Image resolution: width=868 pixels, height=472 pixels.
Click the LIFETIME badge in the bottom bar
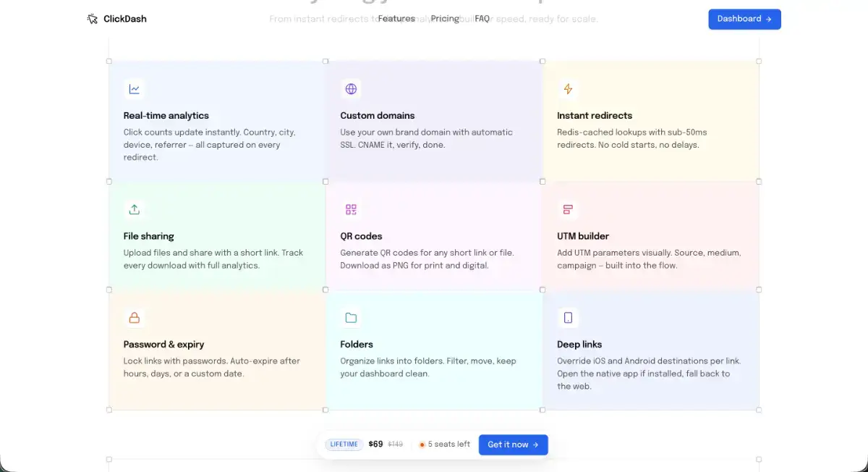344,444
